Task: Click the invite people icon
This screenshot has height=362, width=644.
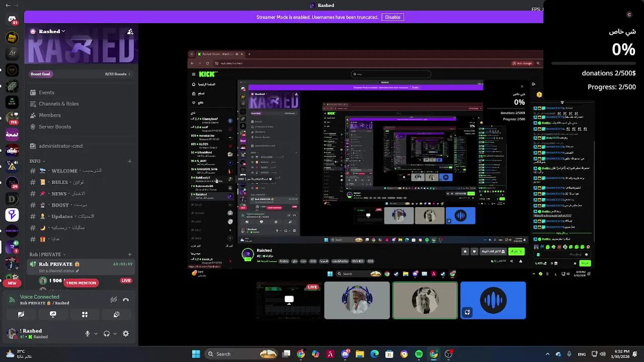Action: pyautogui.click(x=130, y=32)
